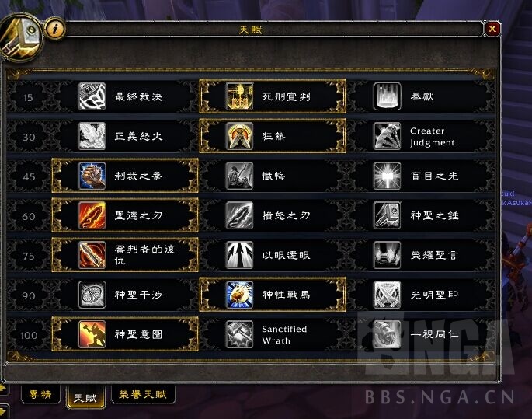Viewport: 532px width, 419px height.
Task: Select the Greater Judgment talent icon
Action: pyautogui.click(x=387, y=136)
